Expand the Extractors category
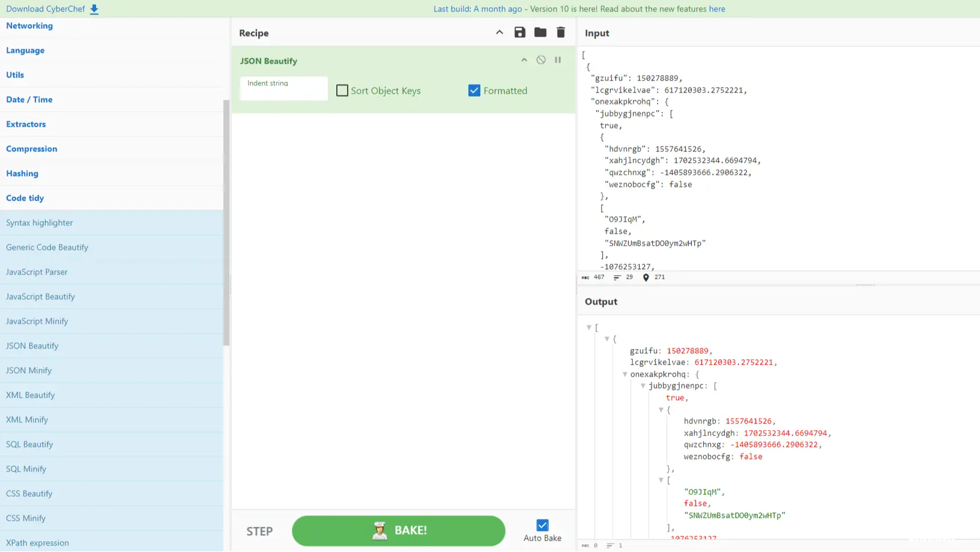Viewport: 980px width, 552px height. [112, 124]
